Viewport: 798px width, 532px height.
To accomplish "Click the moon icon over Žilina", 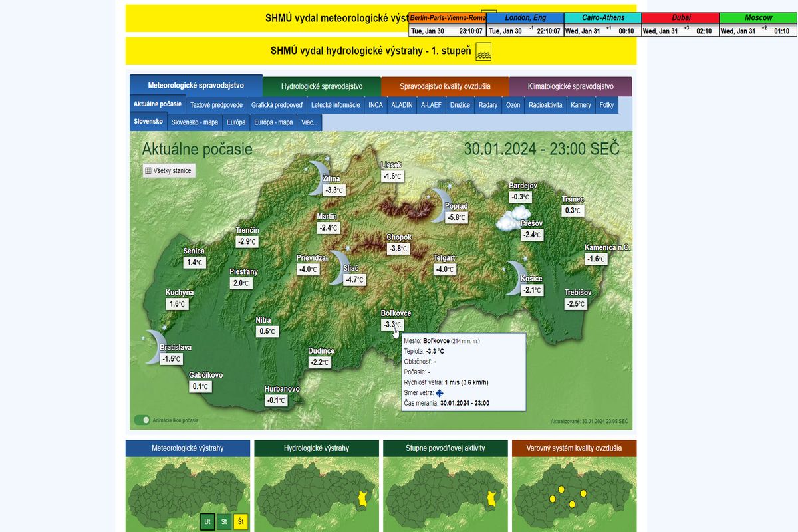I will (x=318, y=177).
